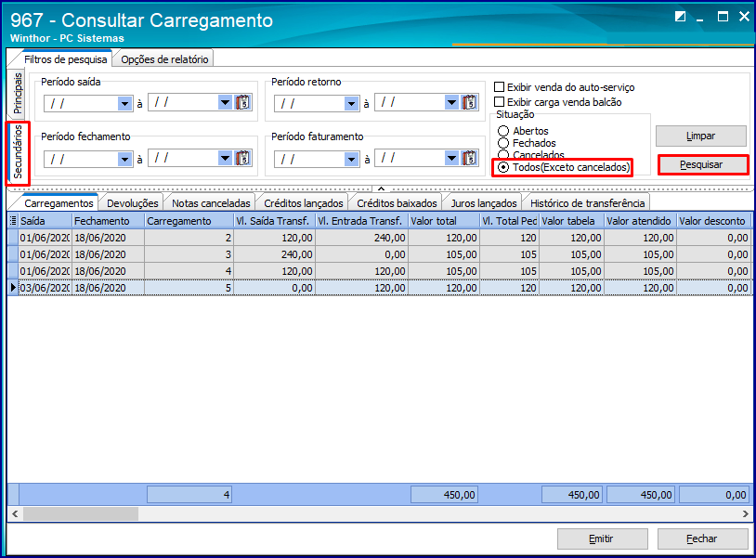Click the window restore-down icon in title bar

pos(680,17)
